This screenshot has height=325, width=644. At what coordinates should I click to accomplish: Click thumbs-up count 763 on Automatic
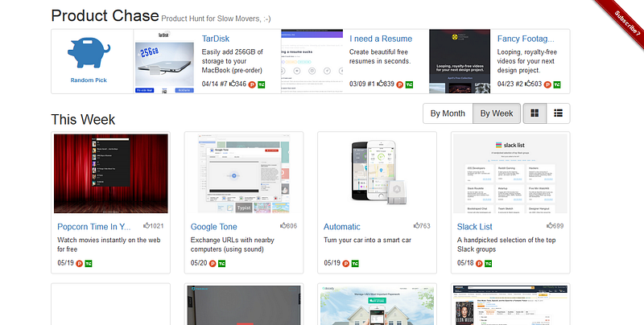pos(422,226)
